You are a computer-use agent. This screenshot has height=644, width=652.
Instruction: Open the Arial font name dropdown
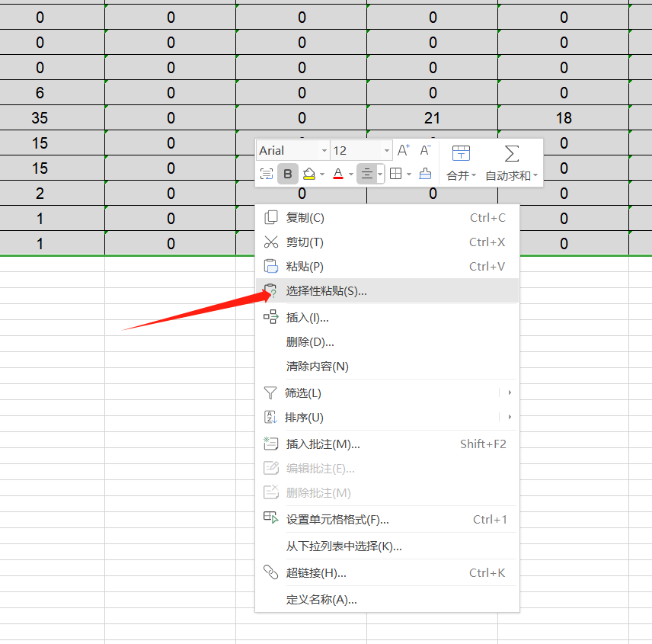tap(293, 150)
